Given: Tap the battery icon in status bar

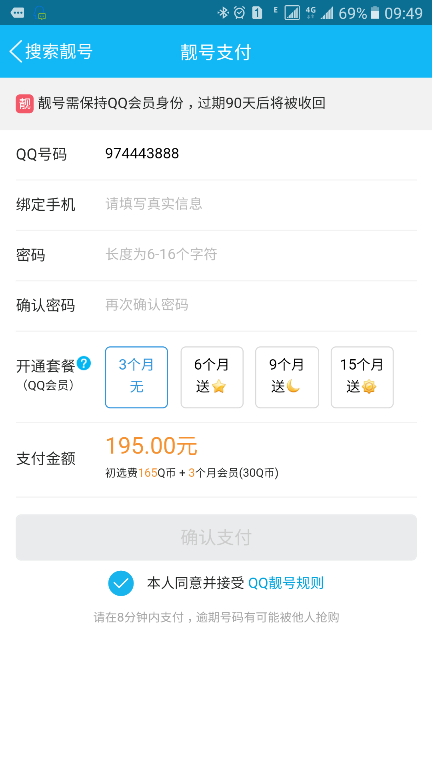Looking at the screenshot, I should pos(375,13).
